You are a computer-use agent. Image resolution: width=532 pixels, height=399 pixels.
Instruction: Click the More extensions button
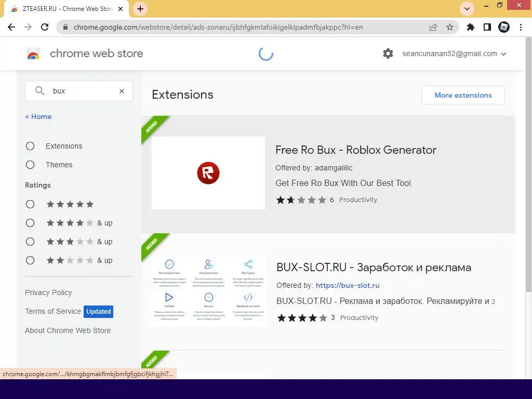click(463, 95)
